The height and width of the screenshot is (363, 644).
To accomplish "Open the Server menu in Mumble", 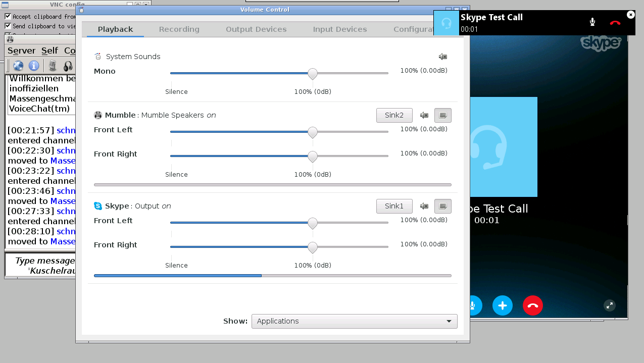I will (x=21, y=50).
